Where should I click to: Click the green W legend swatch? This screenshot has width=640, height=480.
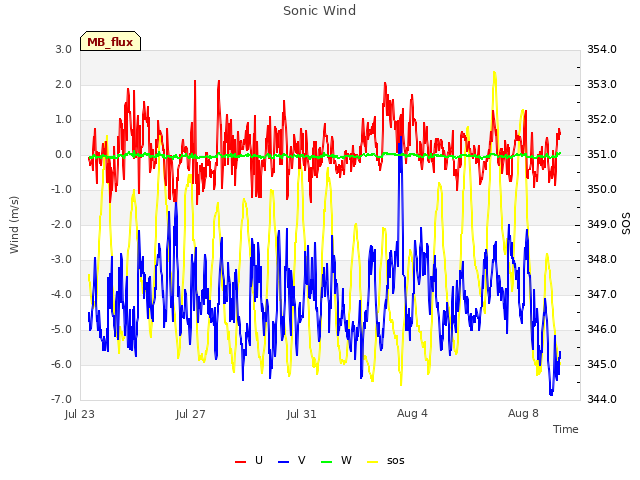coord(327,462)
